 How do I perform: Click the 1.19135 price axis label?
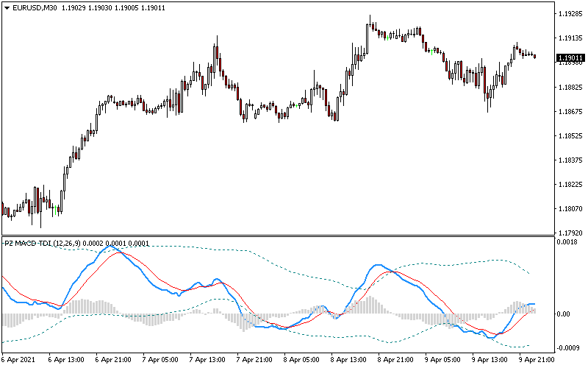pos(567,38)
